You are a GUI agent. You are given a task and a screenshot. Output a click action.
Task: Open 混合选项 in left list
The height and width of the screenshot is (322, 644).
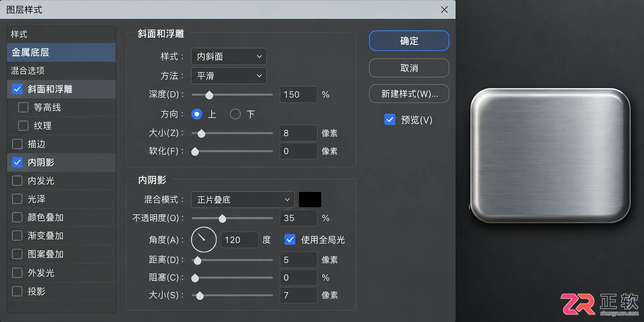(x=61, y=71)
